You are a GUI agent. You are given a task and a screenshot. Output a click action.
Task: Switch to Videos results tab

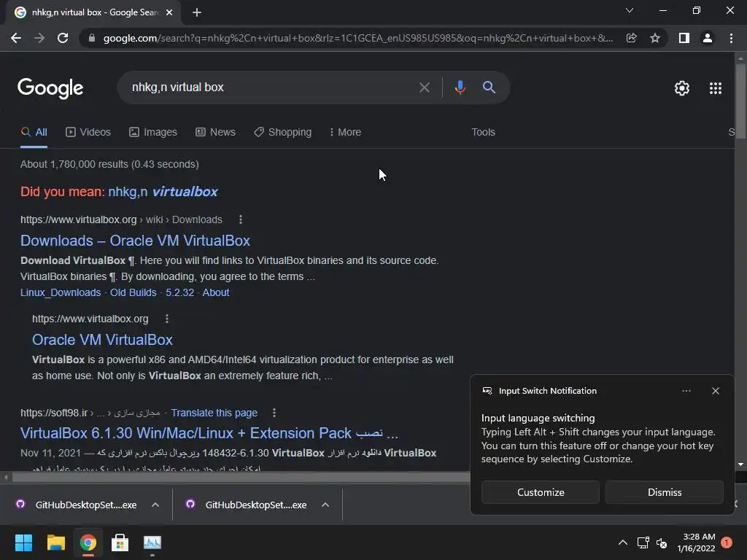[88, 132]
